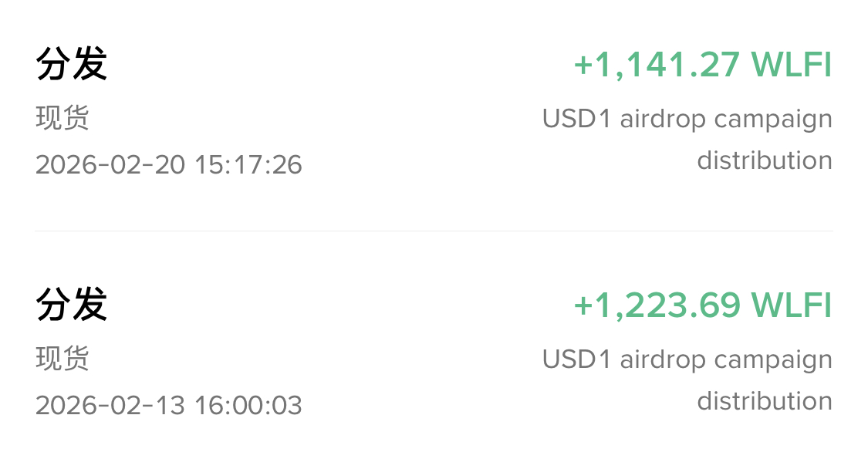Click "airdrop" under the +1,141.27 amount
Image resolution: width=868 pixels, height=469 pixels.
[x=663, y=120]
